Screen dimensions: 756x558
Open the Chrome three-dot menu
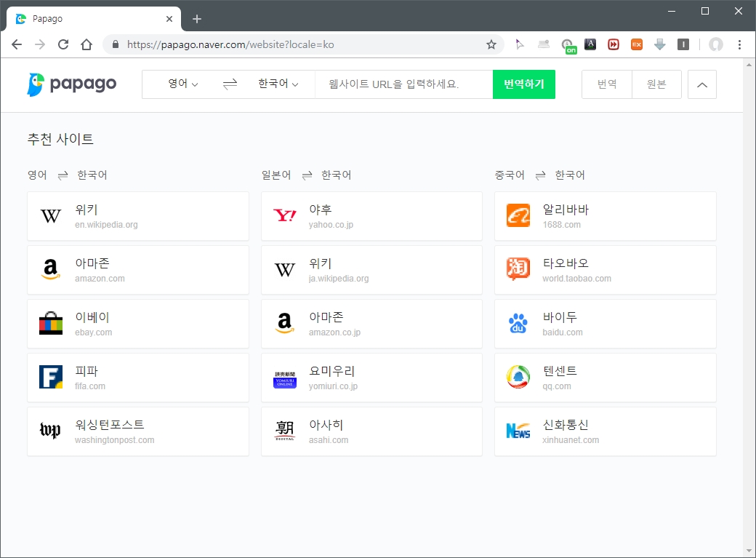click(x=739, y=45)
